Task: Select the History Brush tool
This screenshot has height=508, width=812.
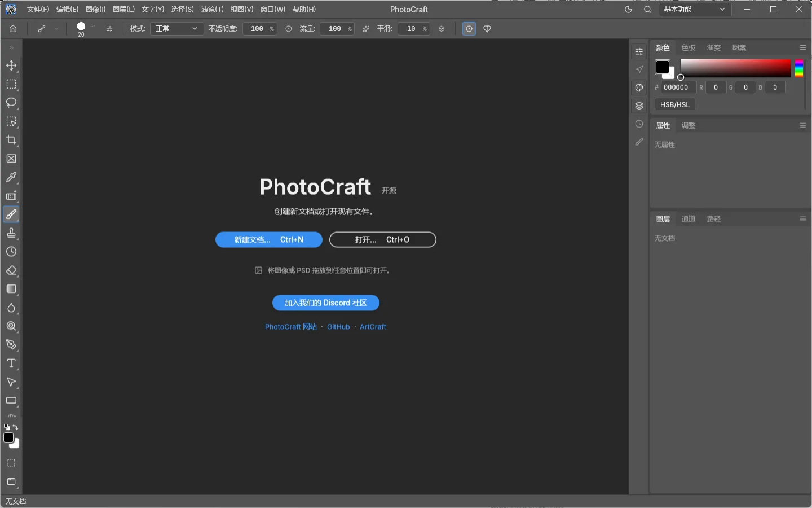Action: (11, 252)
